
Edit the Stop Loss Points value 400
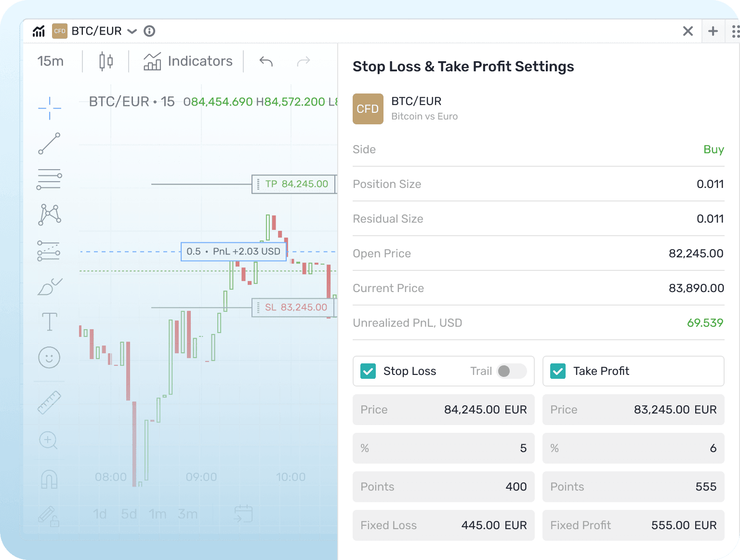pyautogui.click(x=515, y=487)
